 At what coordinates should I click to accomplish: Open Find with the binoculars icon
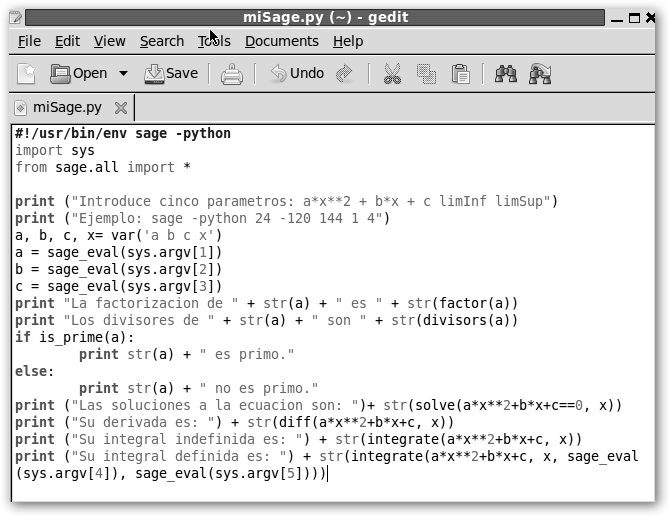click(505, 73)
